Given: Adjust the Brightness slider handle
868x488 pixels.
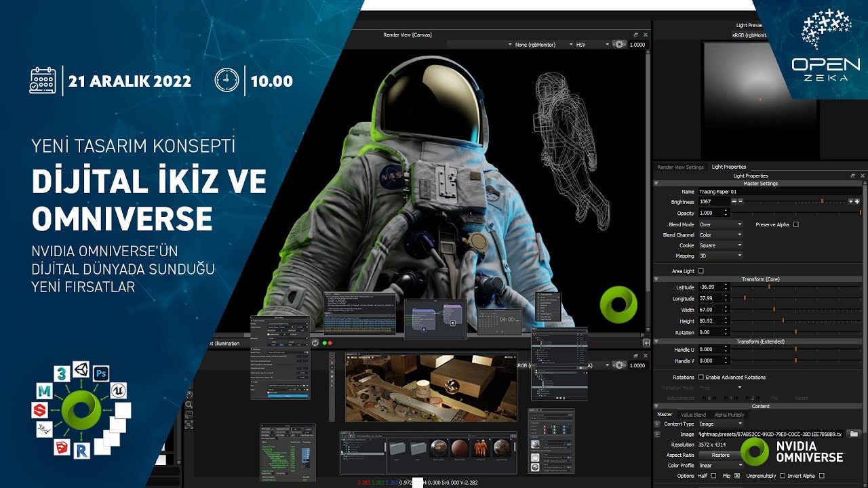Looking at the screenshot, I should click(822, 201).
